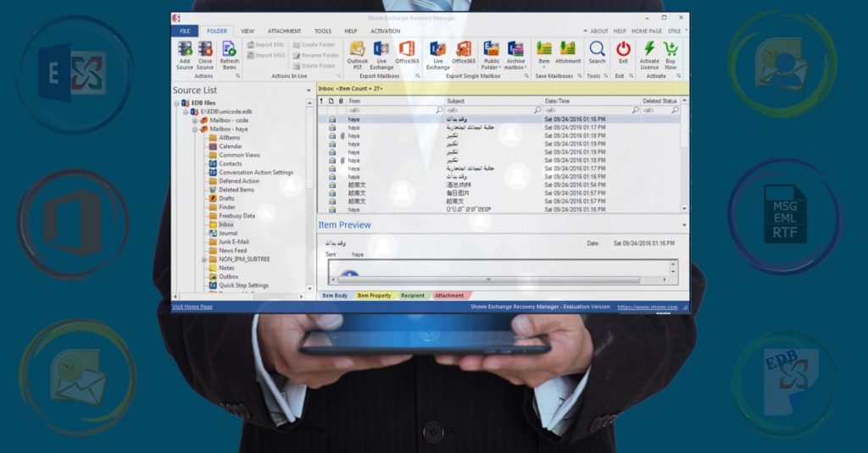Screen dimensions: 868x453
Task: Click the Add Source icon
Action: [185, 48]
